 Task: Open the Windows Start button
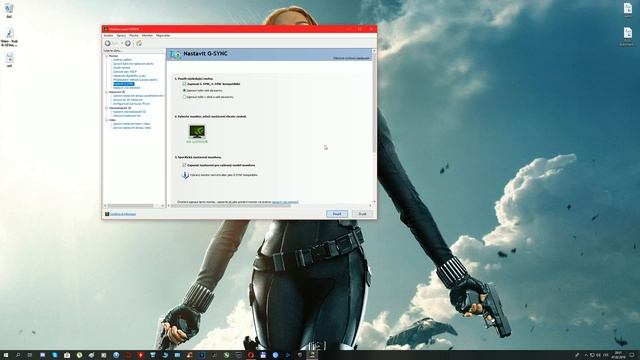point(6,356)
